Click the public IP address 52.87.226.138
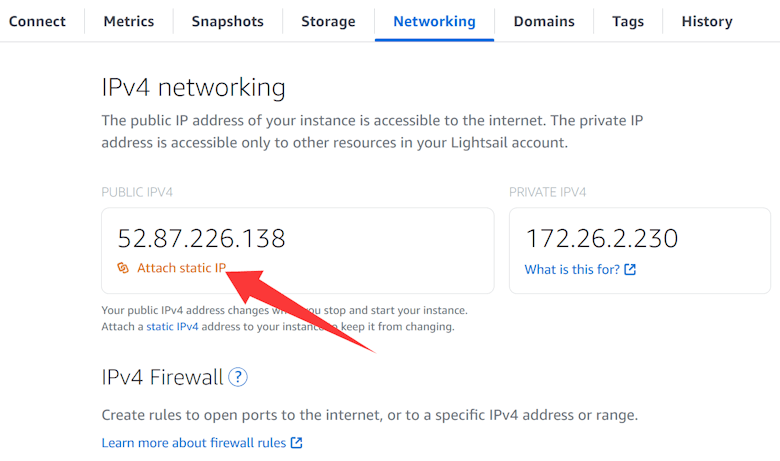The height and width of the screenshot is (461, 780). pos(201,238)
